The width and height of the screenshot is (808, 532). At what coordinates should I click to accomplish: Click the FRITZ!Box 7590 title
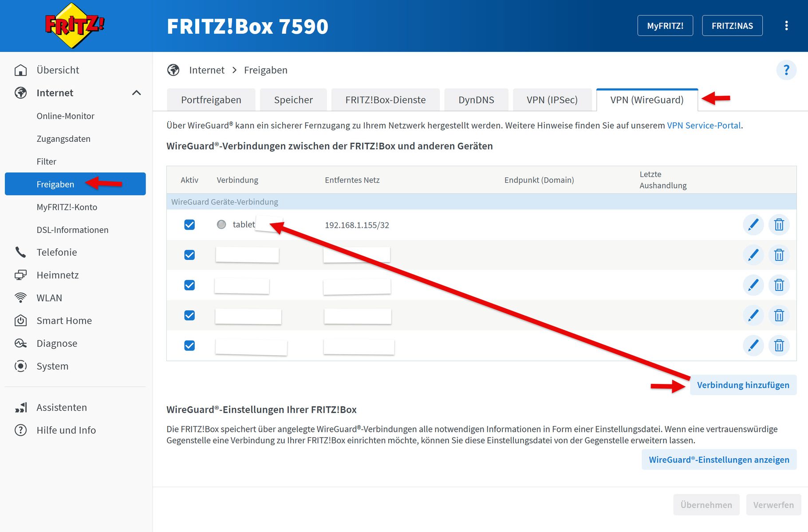[x=248, y=27]
